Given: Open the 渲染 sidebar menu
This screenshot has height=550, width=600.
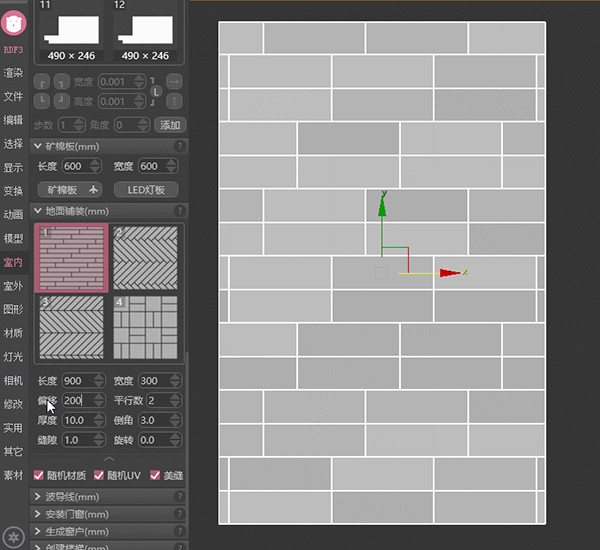Looking at the screenshot, I should coord(13,73).
